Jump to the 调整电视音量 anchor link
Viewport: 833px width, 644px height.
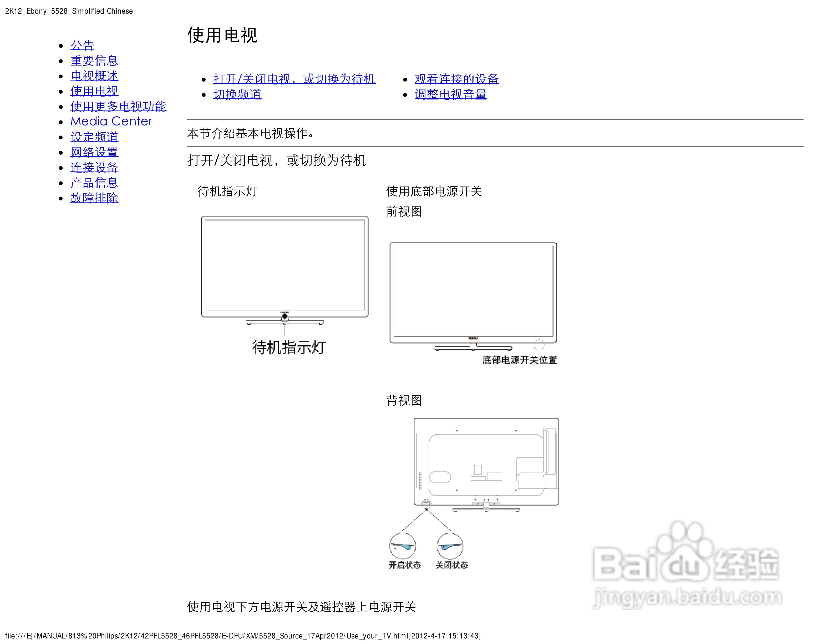(450, 94)
